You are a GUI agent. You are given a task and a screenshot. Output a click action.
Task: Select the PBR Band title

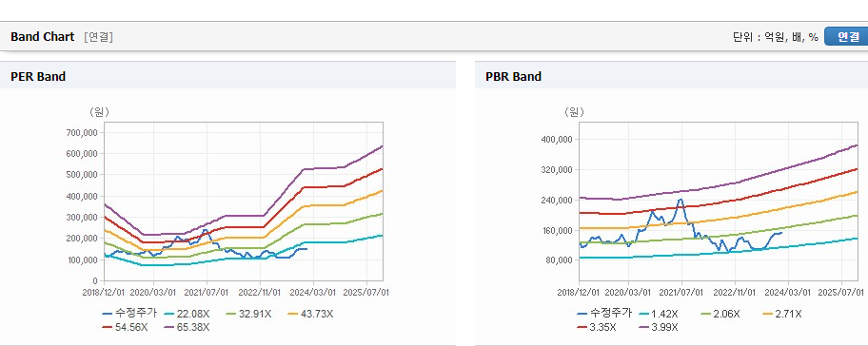513,77
